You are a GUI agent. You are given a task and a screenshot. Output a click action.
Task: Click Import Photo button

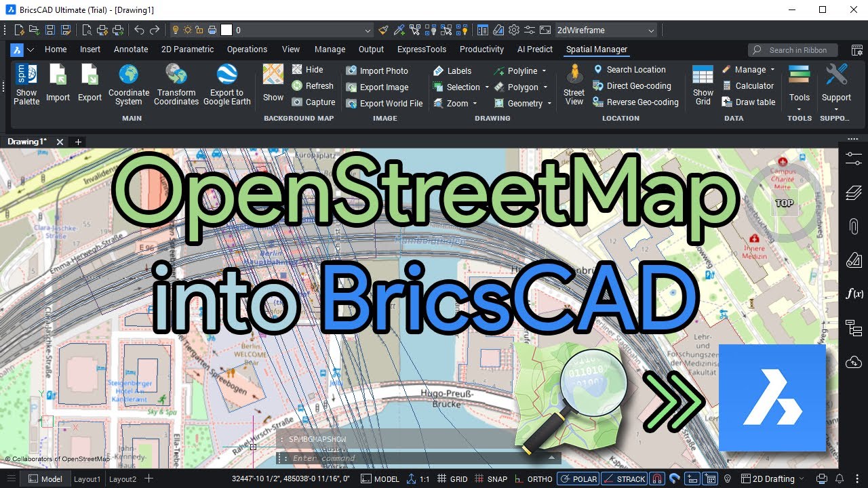click(x=377, y=70)
